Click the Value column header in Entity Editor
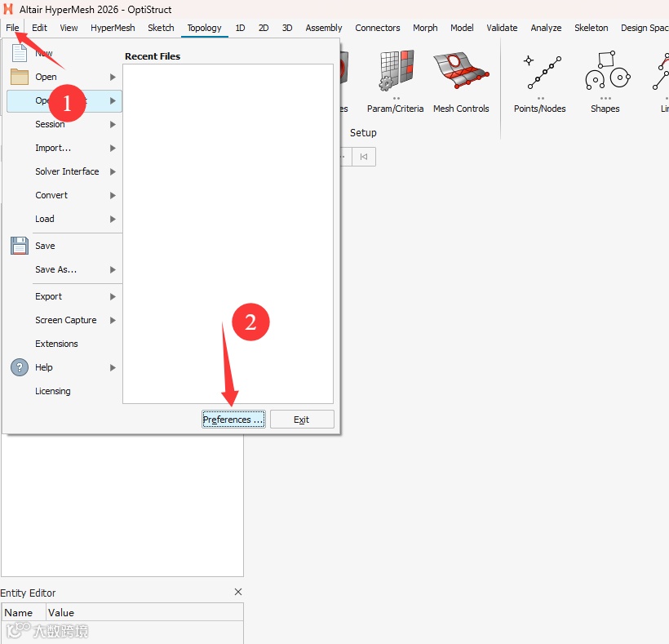Viewport: 669px width, 644px height. pyautogui.click(x=144, y=613)
